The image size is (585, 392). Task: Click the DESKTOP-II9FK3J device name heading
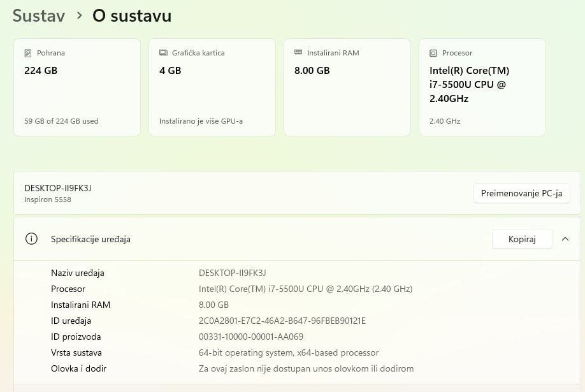click(x=58, y=188)
